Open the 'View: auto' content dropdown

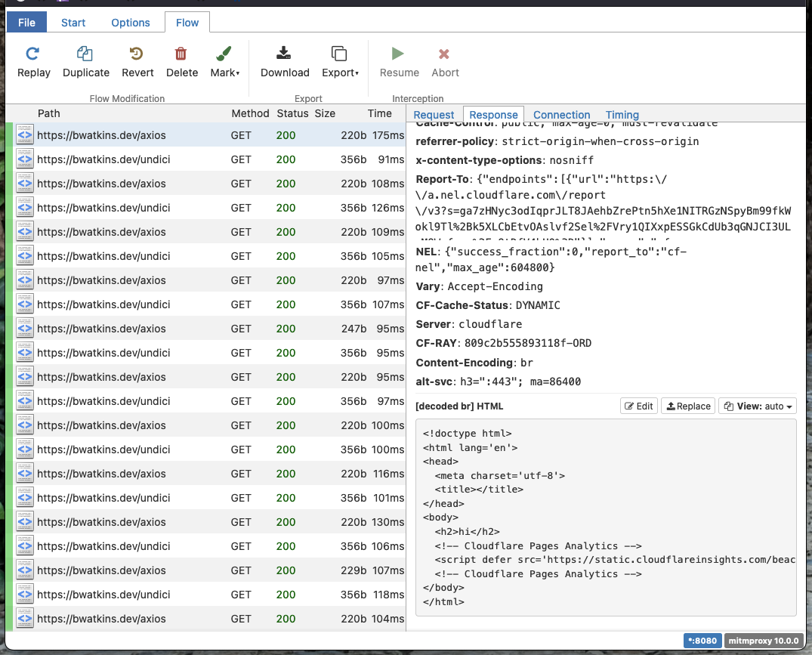pos(757,406)
